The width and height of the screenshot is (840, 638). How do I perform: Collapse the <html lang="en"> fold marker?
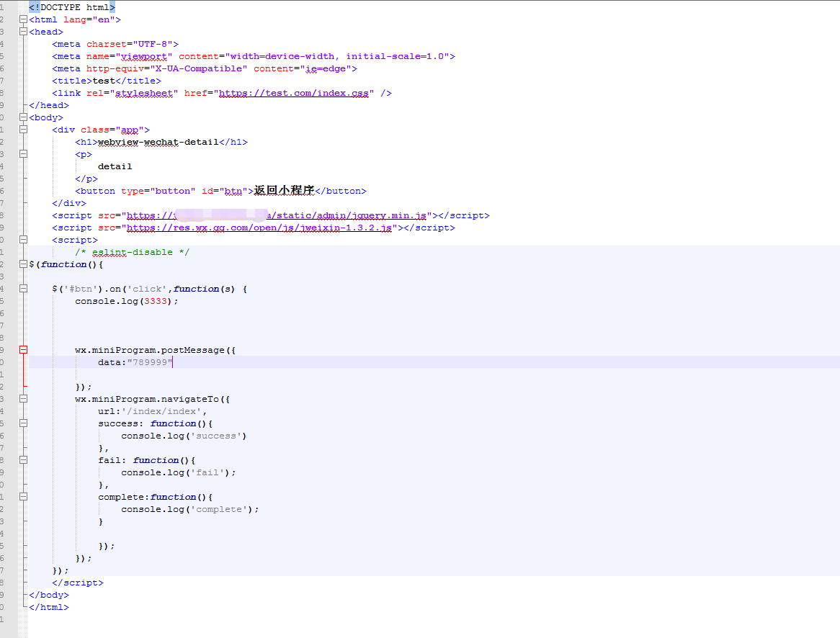(23, 19)
